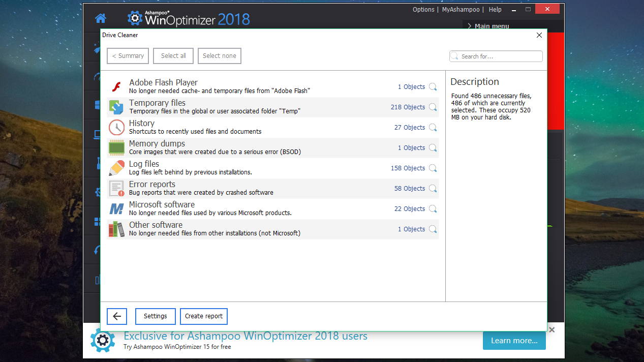This screenshot has height=362, width=644.
Task: Open 27 Objects link for History
Action: pos(410,128)
